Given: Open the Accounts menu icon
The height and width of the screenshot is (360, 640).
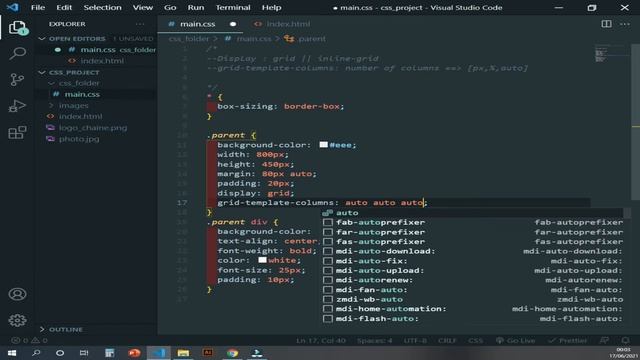Looking at the screenshot, I should coord(18,294).
